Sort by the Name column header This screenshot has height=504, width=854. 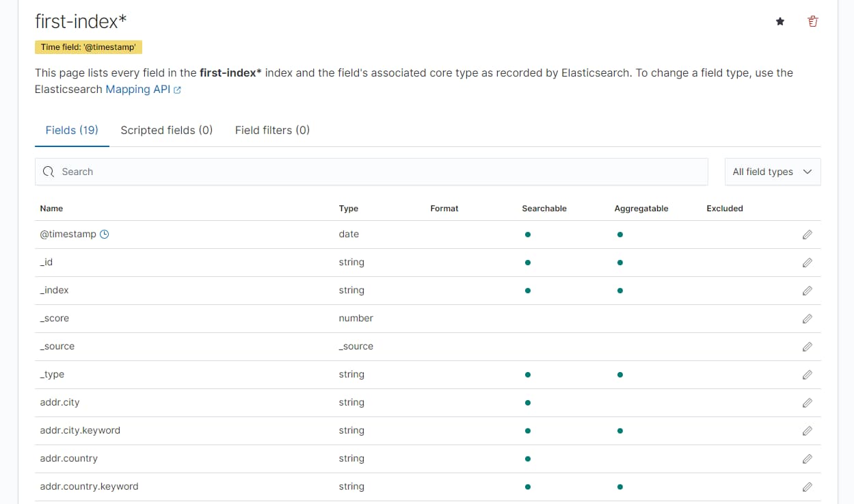point(51,209)
